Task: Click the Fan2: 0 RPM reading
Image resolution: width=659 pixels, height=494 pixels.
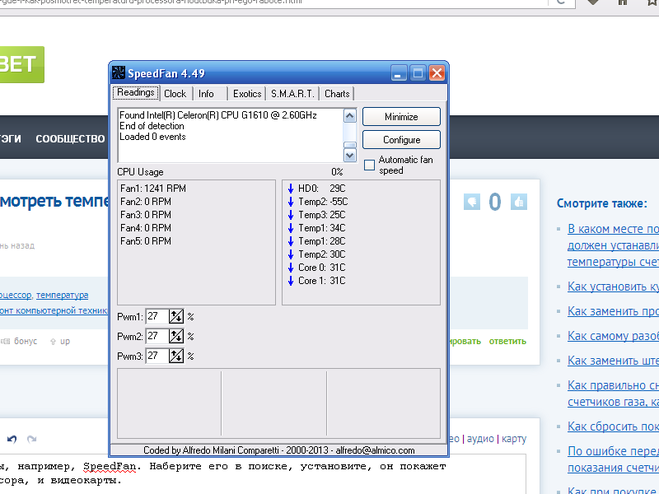Action: (x=146, y=202)
